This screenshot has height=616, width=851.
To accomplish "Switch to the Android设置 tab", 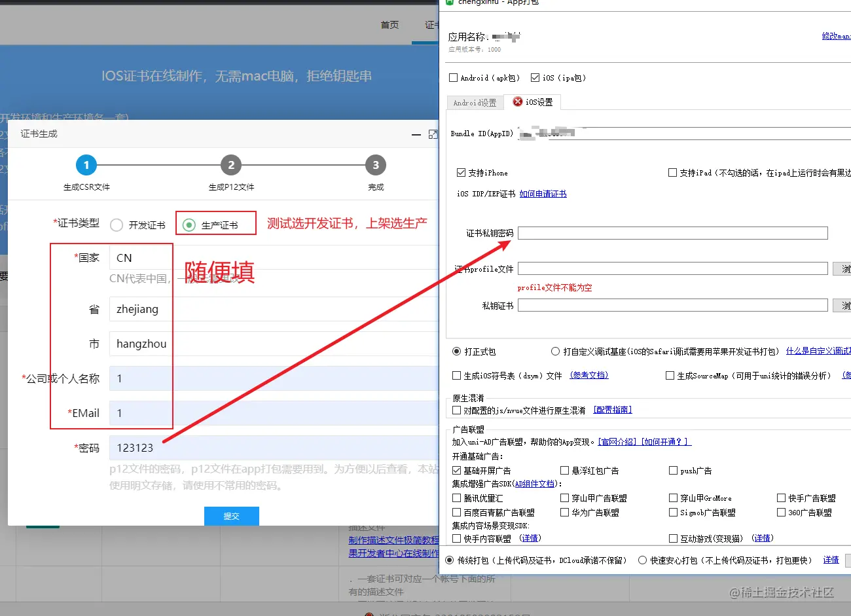I will point(475,103).
